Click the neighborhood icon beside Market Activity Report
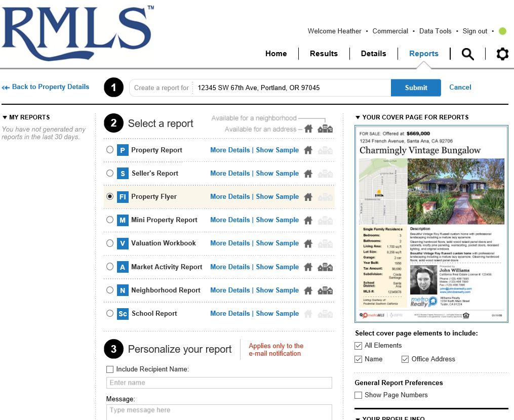Viewport: 514px width, 420px height. tap(326, 267)
